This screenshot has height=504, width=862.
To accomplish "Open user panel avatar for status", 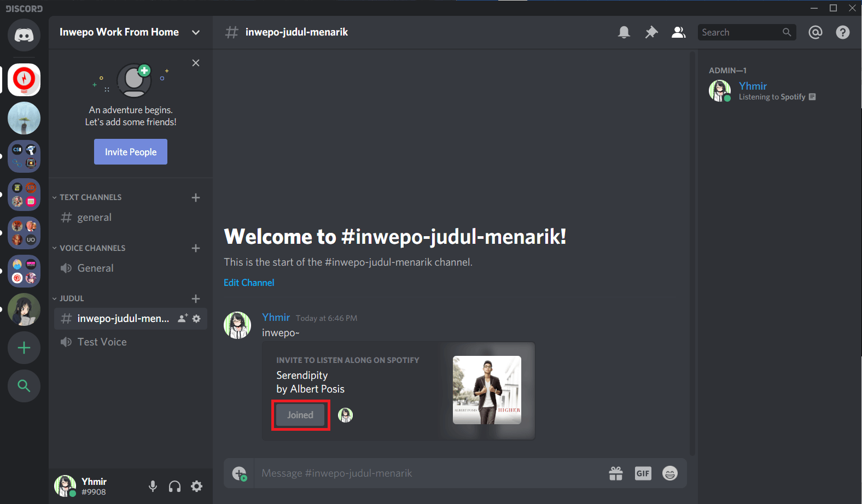I will coord(65,486).
